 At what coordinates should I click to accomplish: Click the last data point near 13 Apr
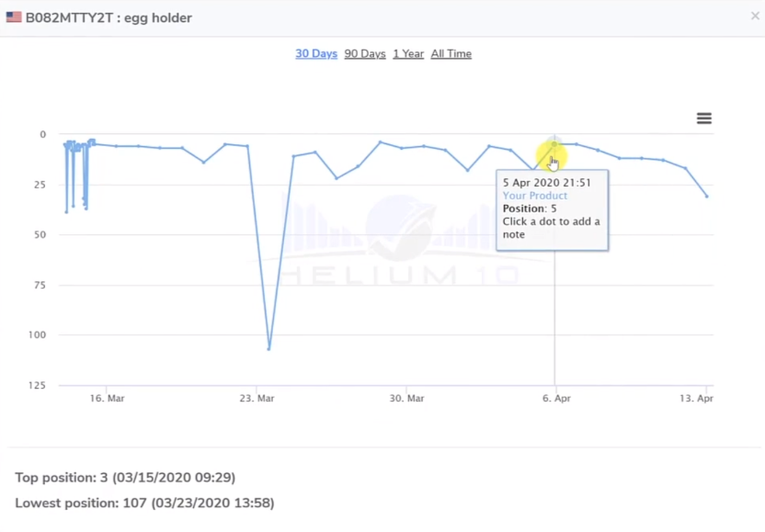coord(706,195)
